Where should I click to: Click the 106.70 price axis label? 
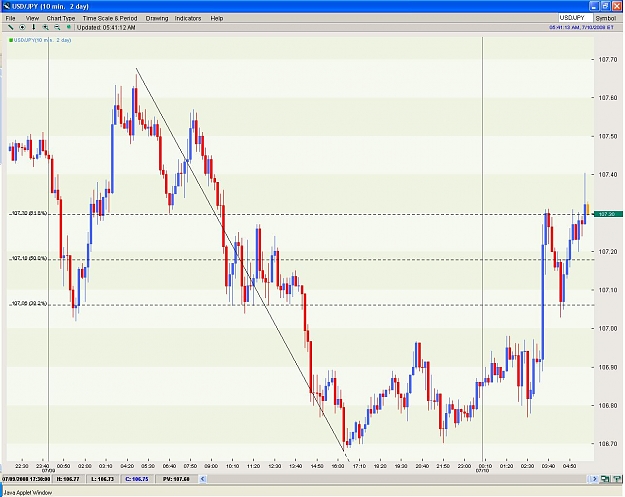(608, 444)
